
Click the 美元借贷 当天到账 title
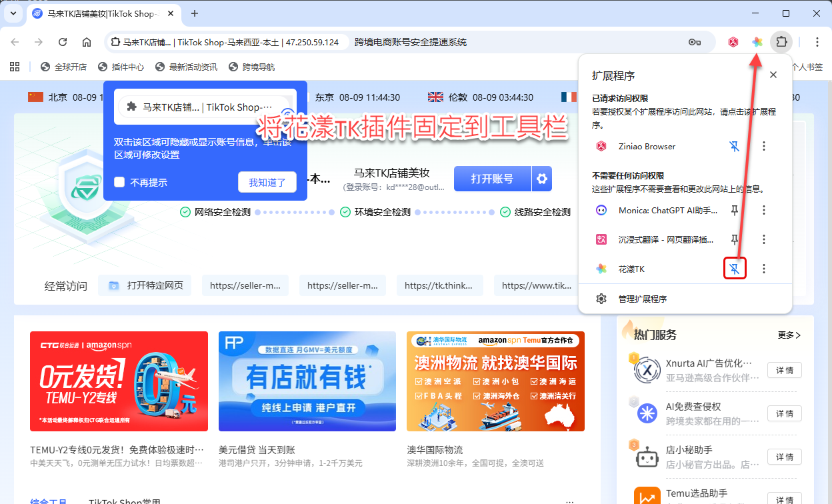[x=257, y=450]
